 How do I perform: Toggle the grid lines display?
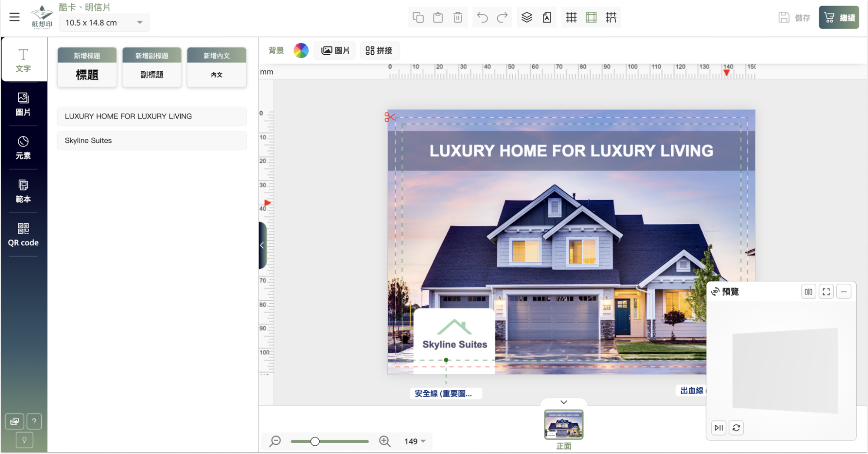(x=571, y=17)
